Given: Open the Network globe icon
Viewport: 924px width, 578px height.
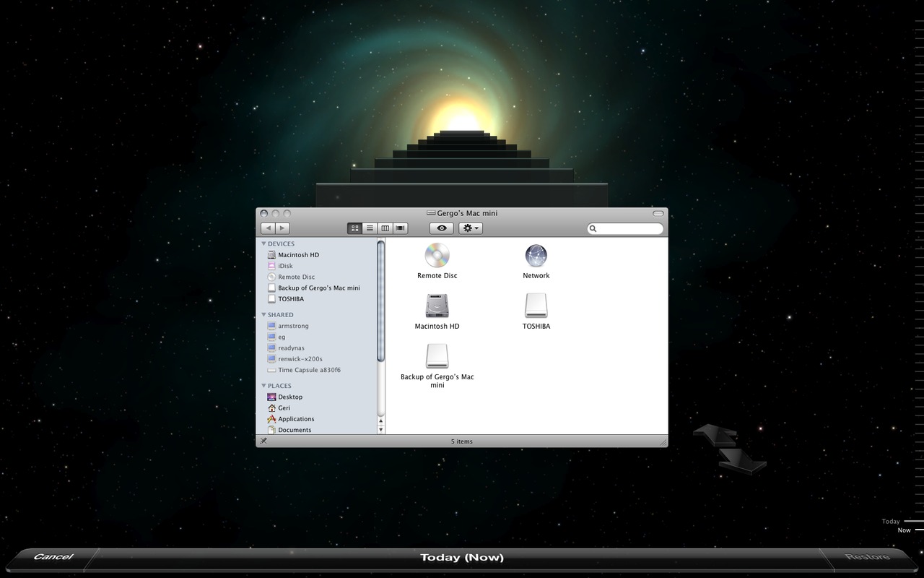Looking at the screenshot, I should click(536, 255).
